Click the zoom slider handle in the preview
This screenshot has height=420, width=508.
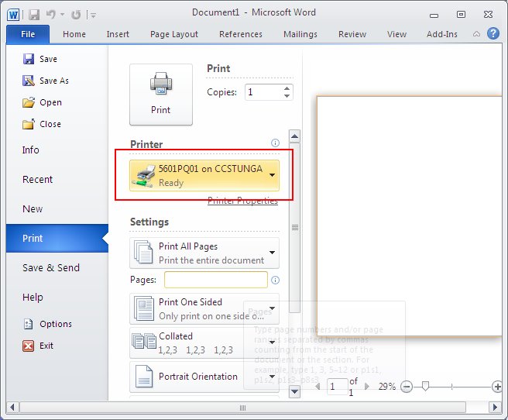(424, 386)
